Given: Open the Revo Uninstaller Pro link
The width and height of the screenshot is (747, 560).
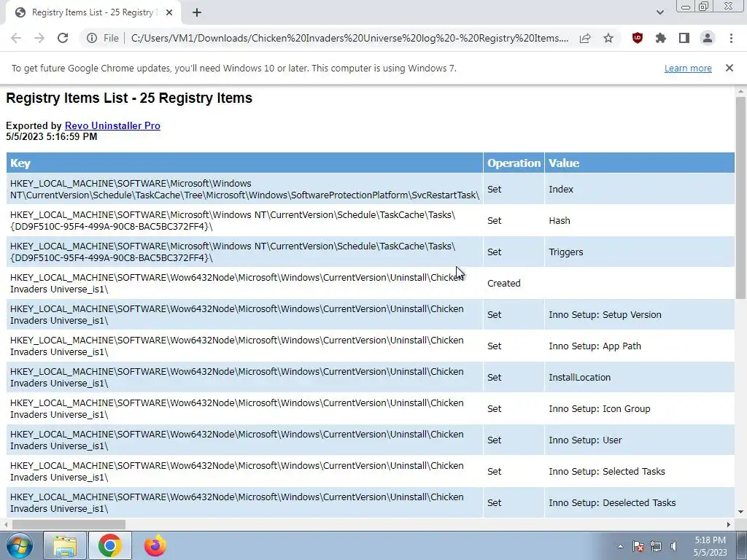Looking at the screenshot, I should pyautogui.click(x=112, y=125).
